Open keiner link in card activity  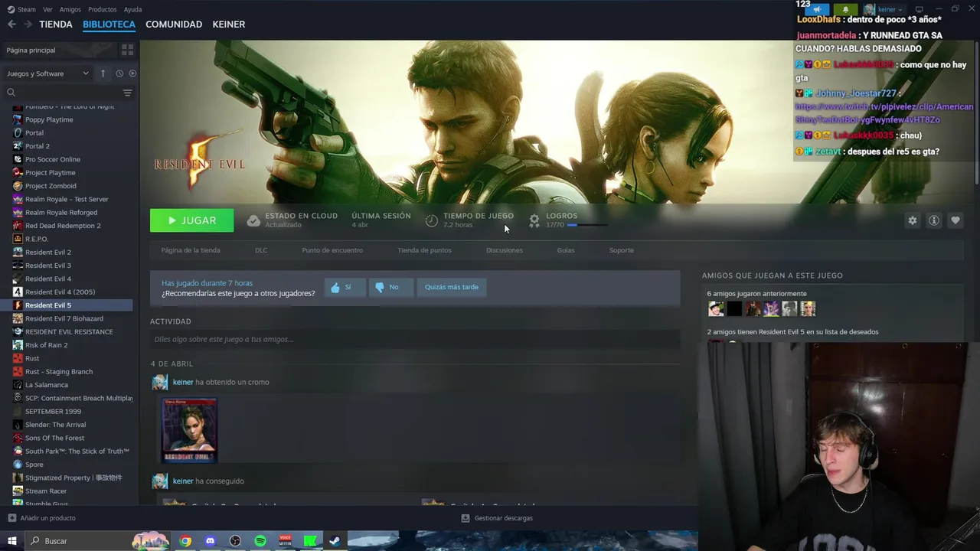[183, 382]
